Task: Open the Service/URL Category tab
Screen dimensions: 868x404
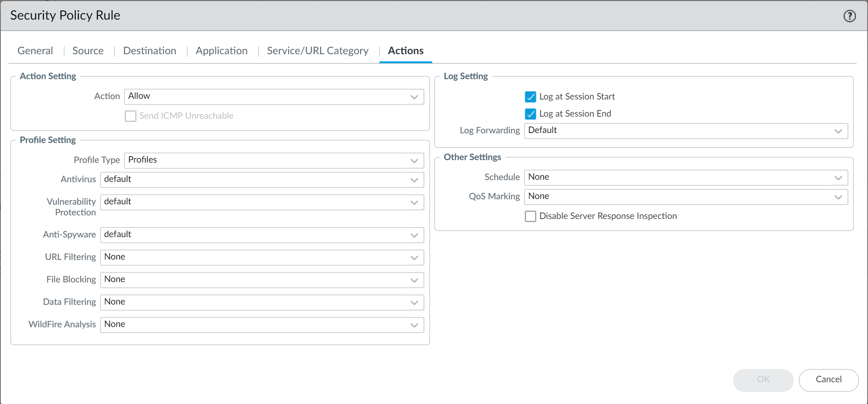Action: 317,51
